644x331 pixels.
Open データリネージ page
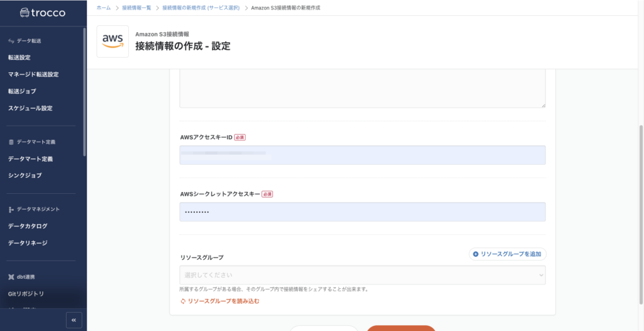click(x=28, y=243)
